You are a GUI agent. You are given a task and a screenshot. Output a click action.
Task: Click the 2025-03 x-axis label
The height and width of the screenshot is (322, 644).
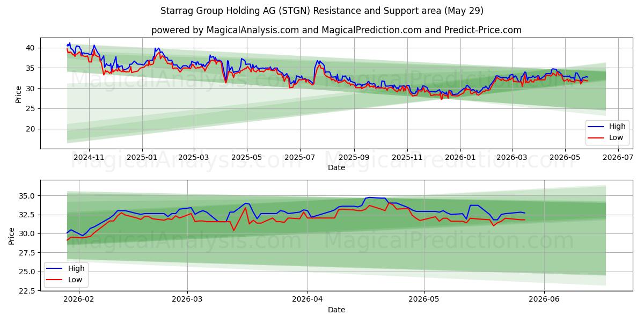pyautogui.click(x=194, y=157)
